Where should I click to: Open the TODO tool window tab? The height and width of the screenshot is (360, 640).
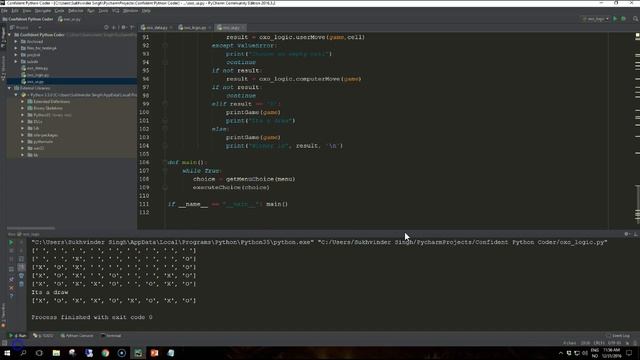(43, 336)
